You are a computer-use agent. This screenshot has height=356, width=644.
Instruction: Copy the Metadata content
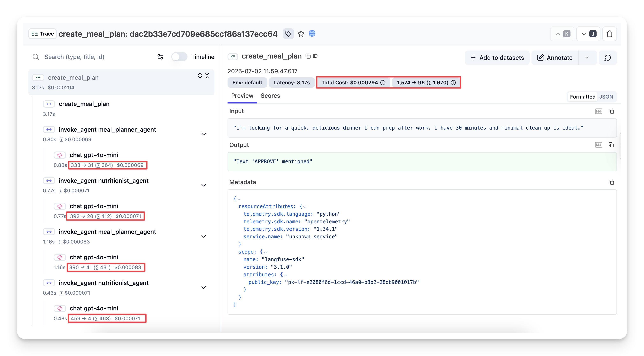[x=611, y=182]
